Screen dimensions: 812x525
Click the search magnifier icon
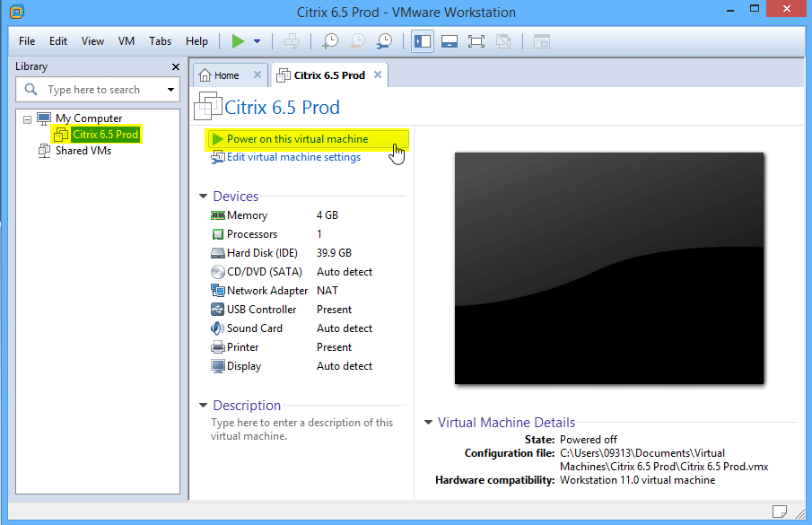point(31,90)
